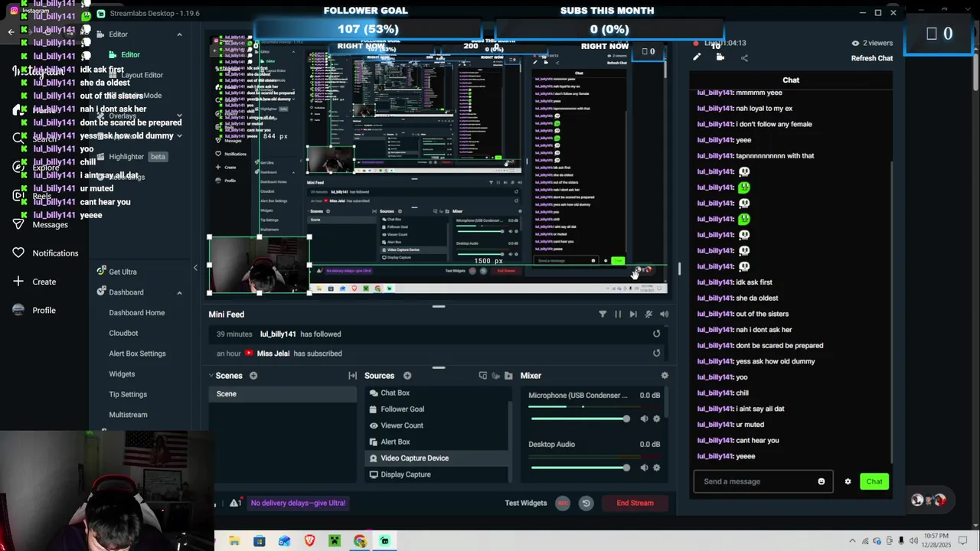Skip the current alert in Mini Feed
Viewport: 980px width, 551px height.
point(633,315)
